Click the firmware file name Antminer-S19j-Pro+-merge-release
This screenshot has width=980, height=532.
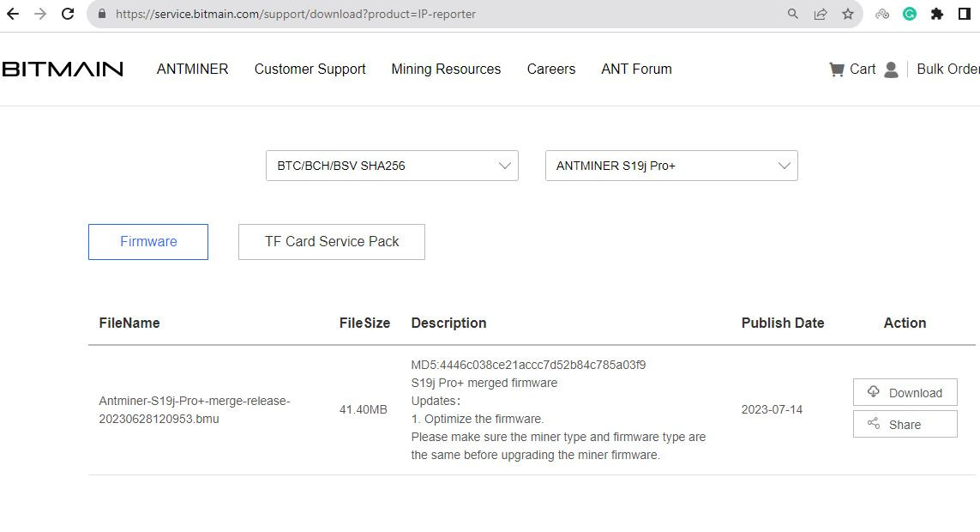click(x=195, y=409)
